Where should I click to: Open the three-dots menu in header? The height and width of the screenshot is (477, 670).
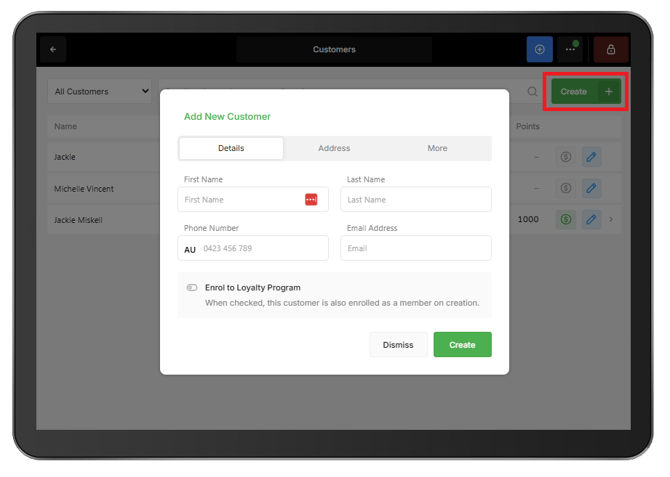tap(570, 50)
